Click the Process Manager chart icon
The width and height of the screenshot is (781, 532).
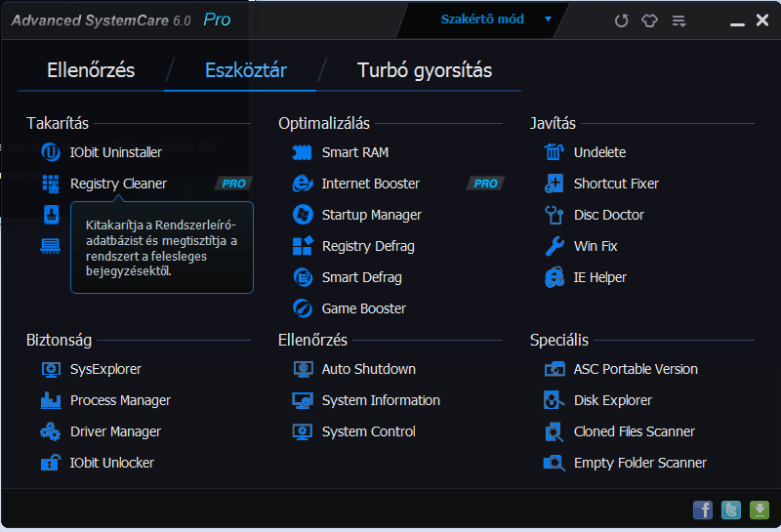coord(51,400)
